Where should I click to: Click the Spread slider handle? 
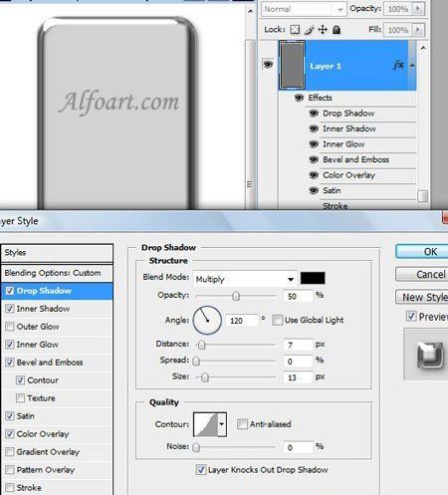[x=196, y=361]
